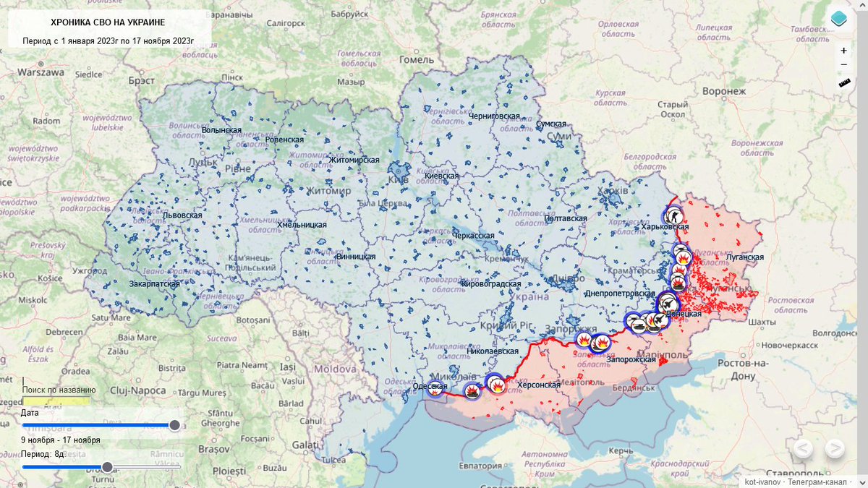Select the Волынская region label
The width and height of the screenshot is (868, 488).
(221, 130)
